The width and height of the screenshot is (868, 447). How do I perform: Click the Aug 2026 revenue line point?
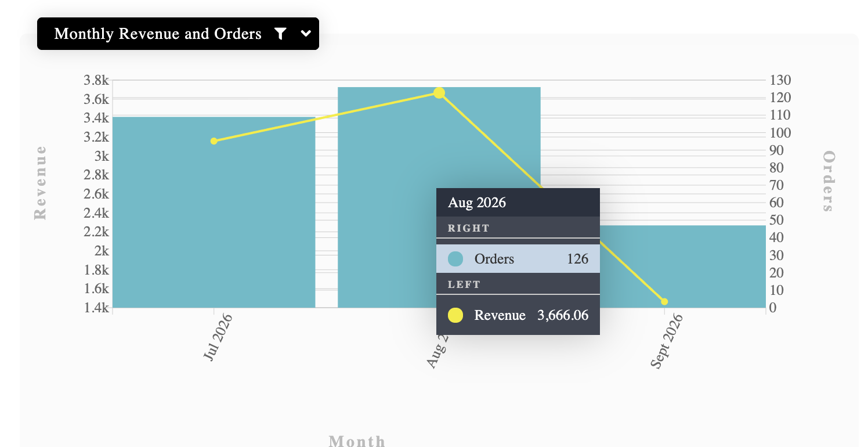click(439, 93)
